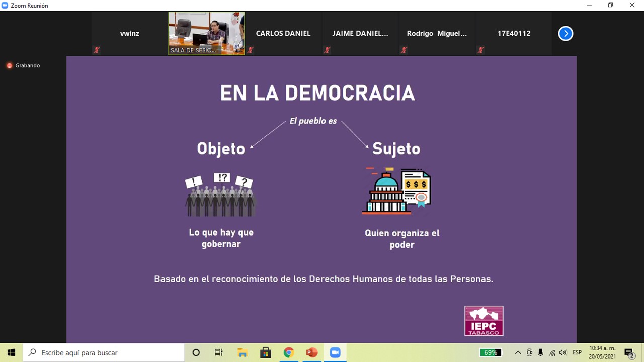Open Wi-Fi network tray icon
Image resolution: width=644 pixels, height=362 pixels.
coord(552,352)
